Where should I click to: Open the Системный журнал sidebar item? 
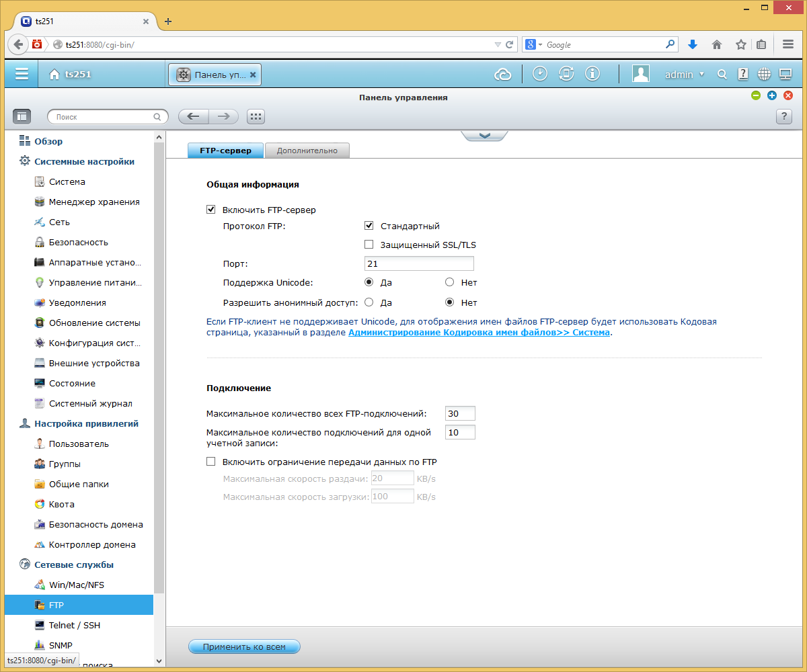point(83,403)
